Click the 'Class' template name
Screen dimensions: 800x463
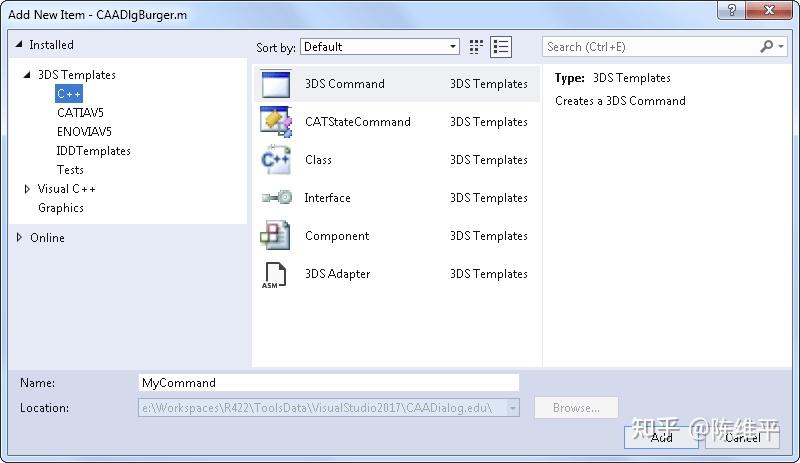point(318,160)
